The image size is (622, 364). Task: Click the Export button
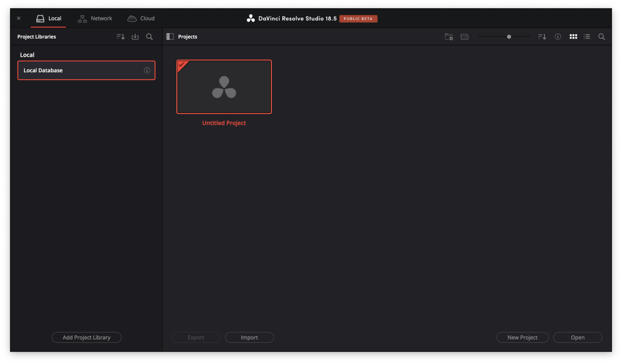click(196, 337)
